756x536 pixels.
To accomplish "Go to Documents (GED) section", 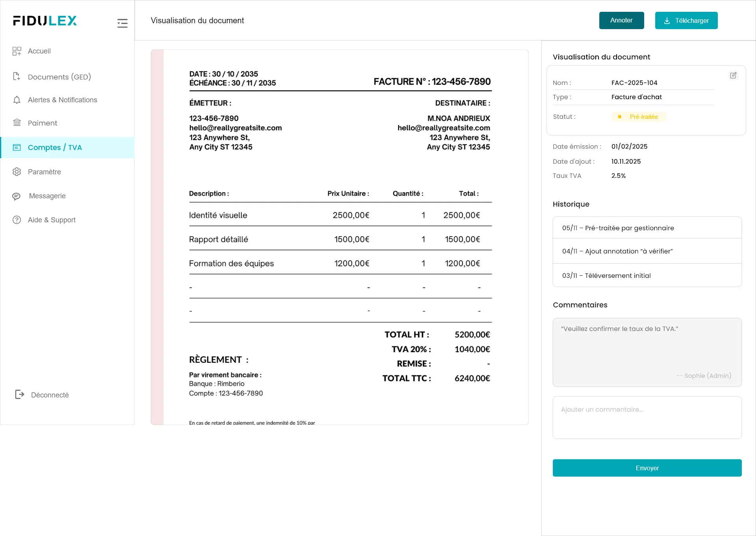I will 59,77.
